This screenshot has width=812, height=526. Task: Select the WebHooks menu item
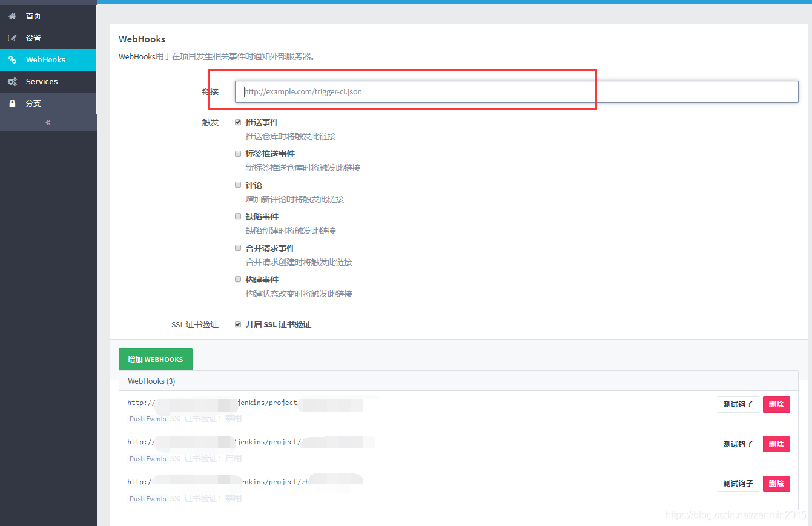point(48,60)
